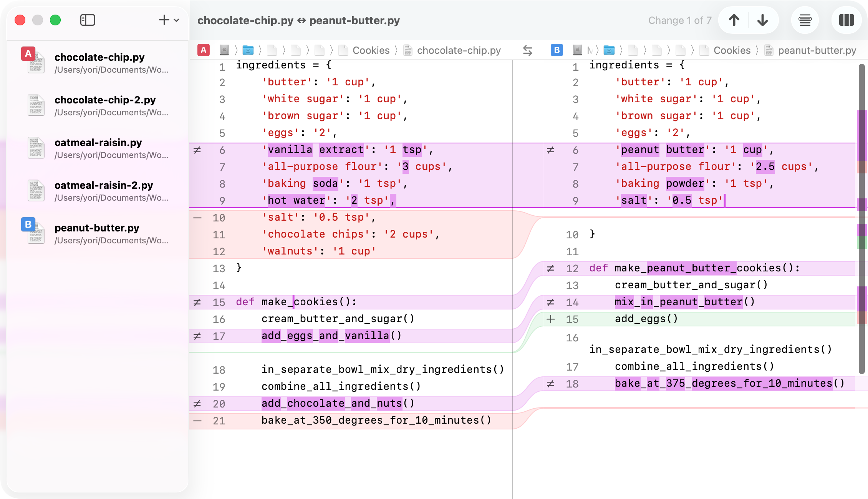868x499 pixels.
Task: Click add_eggs_and_vanilla() on left line 17
Action: tap(331, 336)
